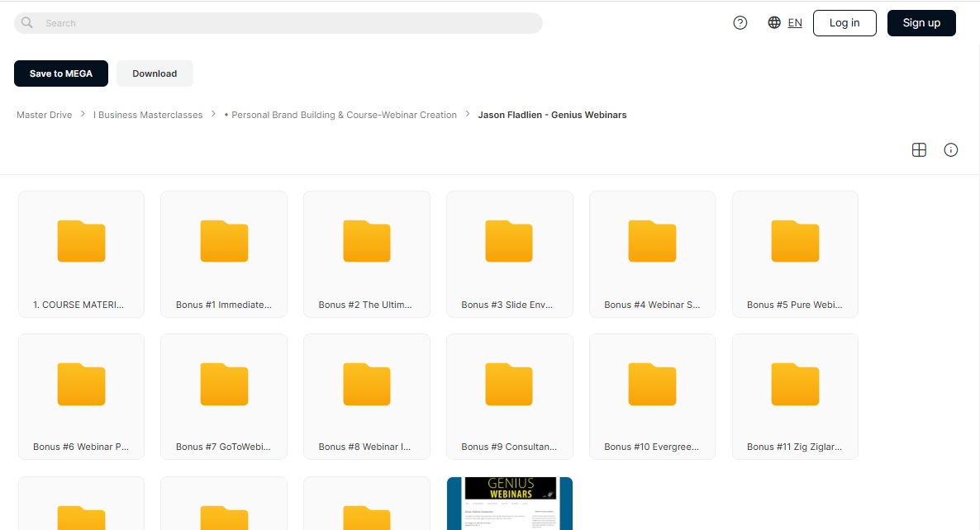Image resolution: width=980 pixels, height=530 pixels.
Task: Open Bonus #11 Zig Ziglar... folder icon
Action: [795, 384]
